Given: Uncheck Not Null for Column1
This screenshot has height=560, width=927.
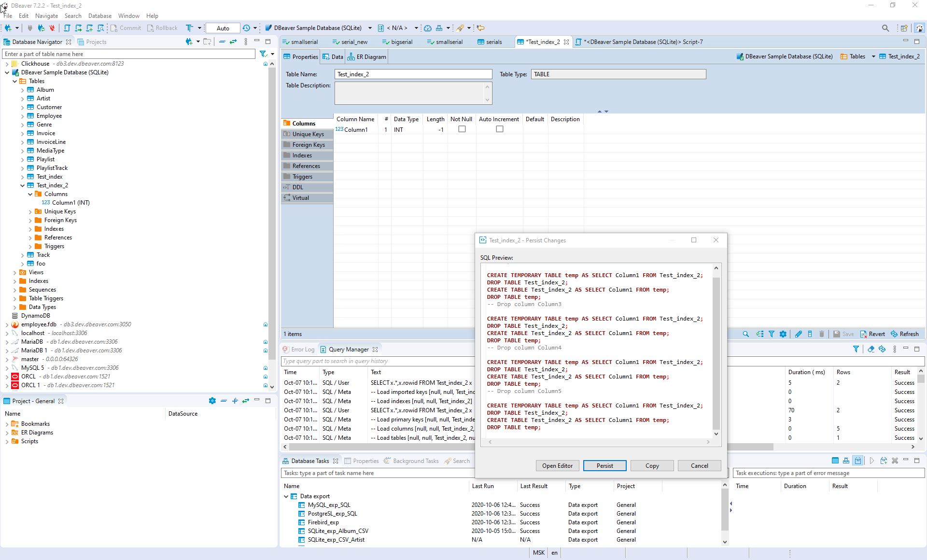Looking at the screenshot, I should click(462, 129).
